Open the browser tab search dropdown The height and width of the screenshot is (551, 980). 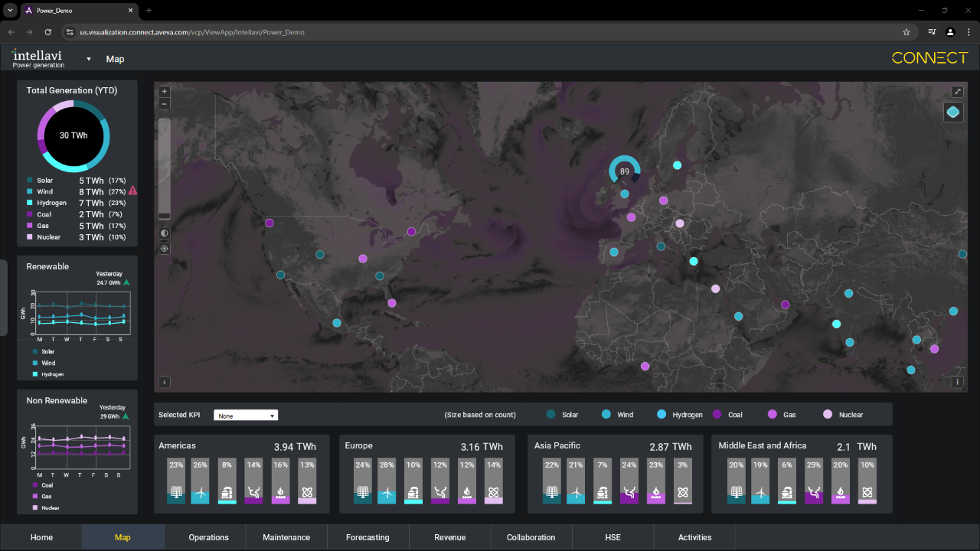[10, 11]
